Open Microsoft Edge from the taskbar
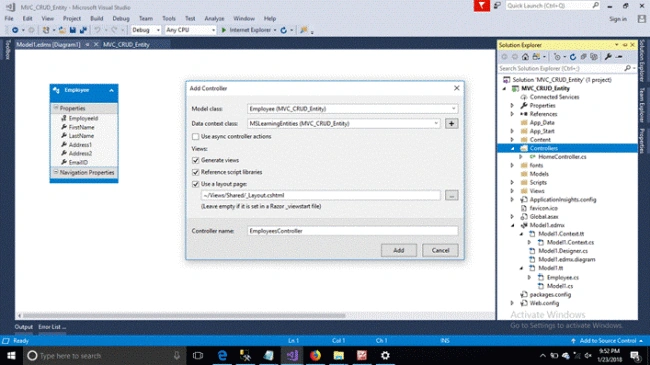 [222, 355]
